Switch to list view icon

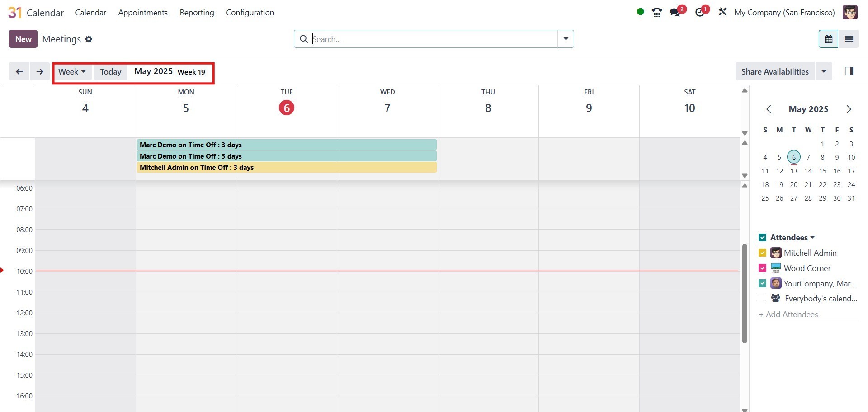(849, 39)
